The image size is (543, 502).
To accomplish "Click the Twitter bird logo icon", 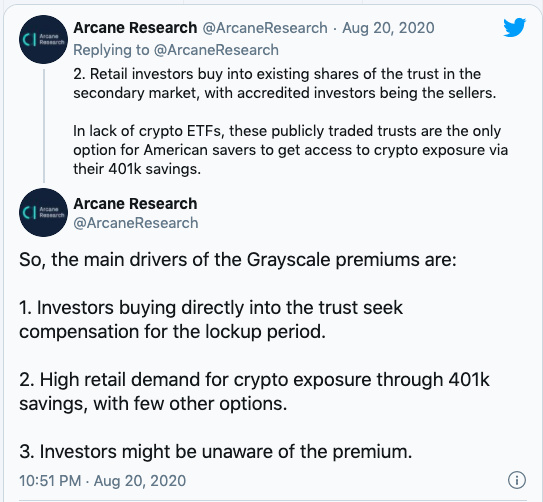I will [x=515, y=27].
